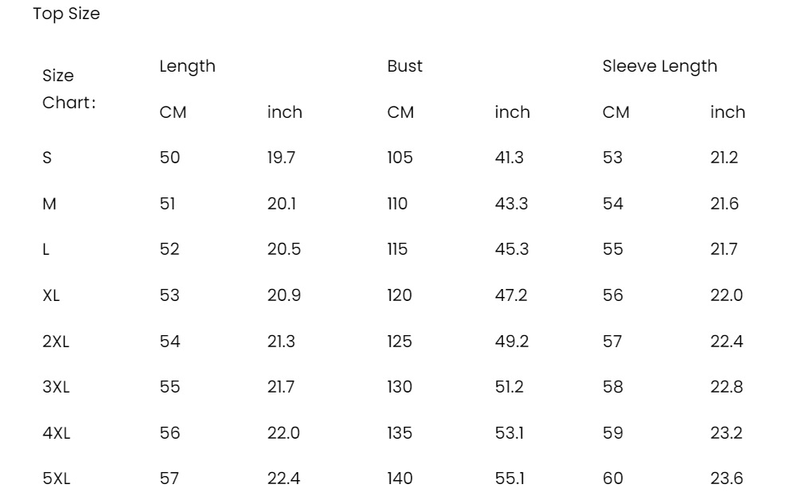Select bust value 140 for 5XL
Screen dimensions: 812x504
click(x=400, y=479)
